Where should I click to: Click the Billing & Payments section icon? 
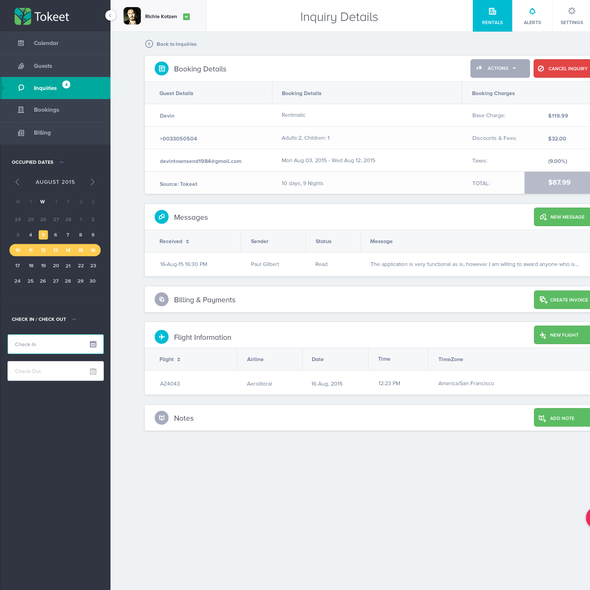click(x=162, y=300)
